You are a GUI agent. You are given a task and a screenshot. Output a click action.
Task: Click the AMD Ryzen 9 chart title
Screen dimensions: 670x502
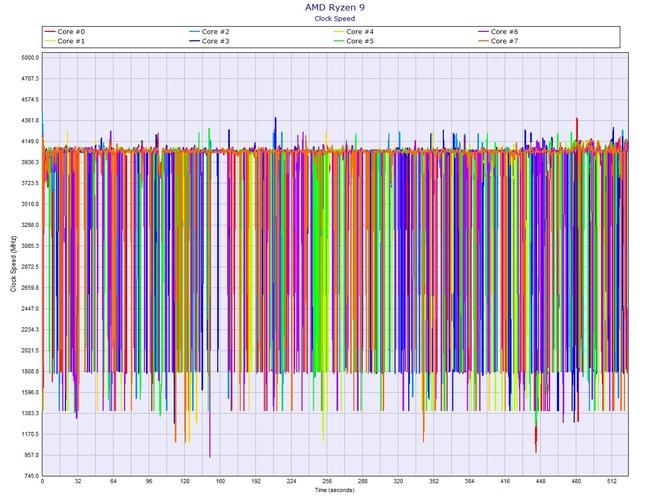point(335,7)
